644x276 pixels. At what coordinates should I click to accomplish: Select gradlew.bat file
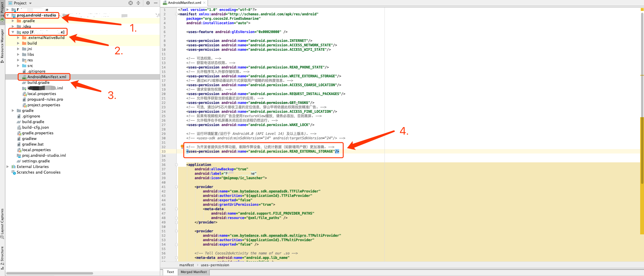33,144
